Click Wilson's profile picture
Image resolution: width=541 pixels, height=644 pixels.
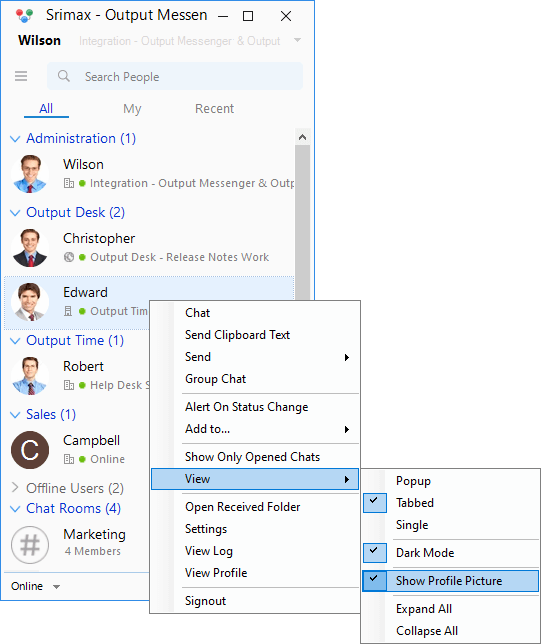30,174
